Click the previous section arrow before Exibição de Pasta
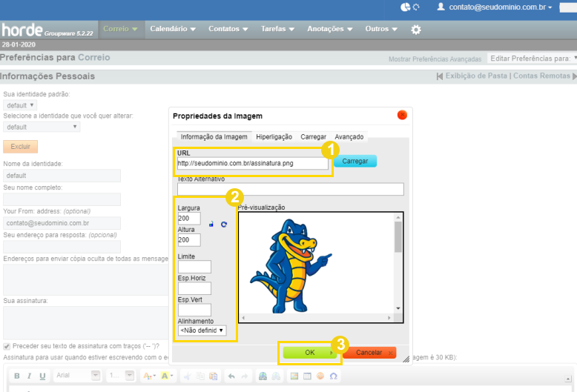Screen dimensions: 577x392 click(439, 76)
